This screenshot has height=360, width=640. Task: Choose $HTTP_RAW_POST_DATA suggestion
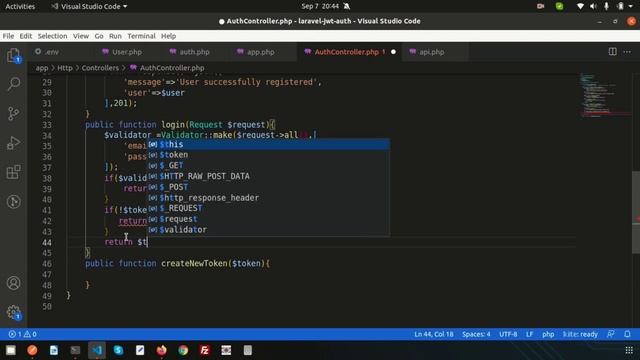point(268,176)
